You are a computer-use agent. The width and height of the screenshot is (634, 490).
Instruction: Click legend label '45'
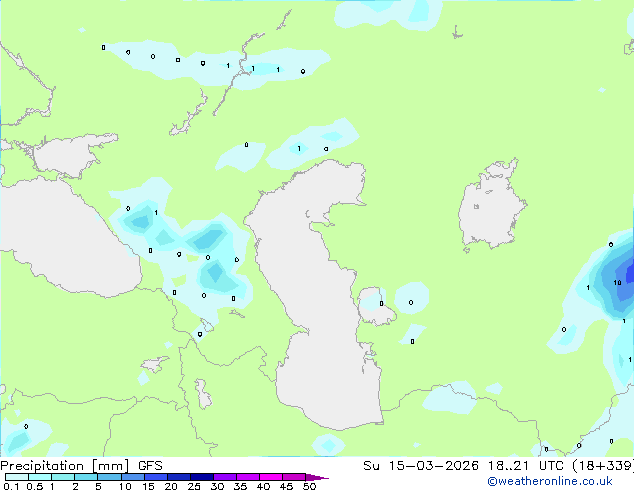coord(286,486)
